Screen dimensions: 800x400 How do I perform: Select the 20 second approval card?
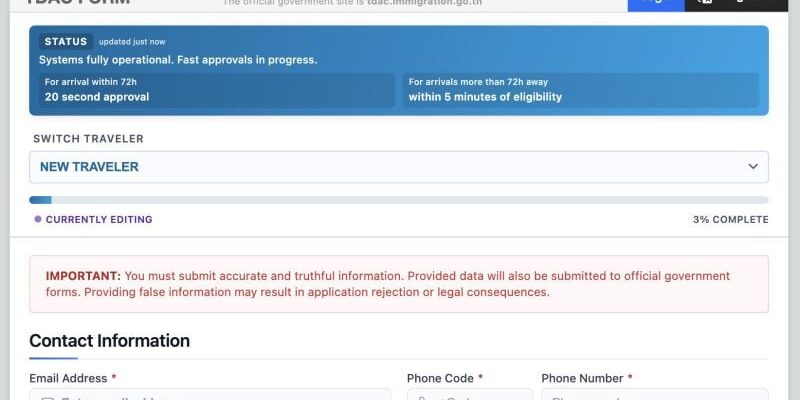217,90
